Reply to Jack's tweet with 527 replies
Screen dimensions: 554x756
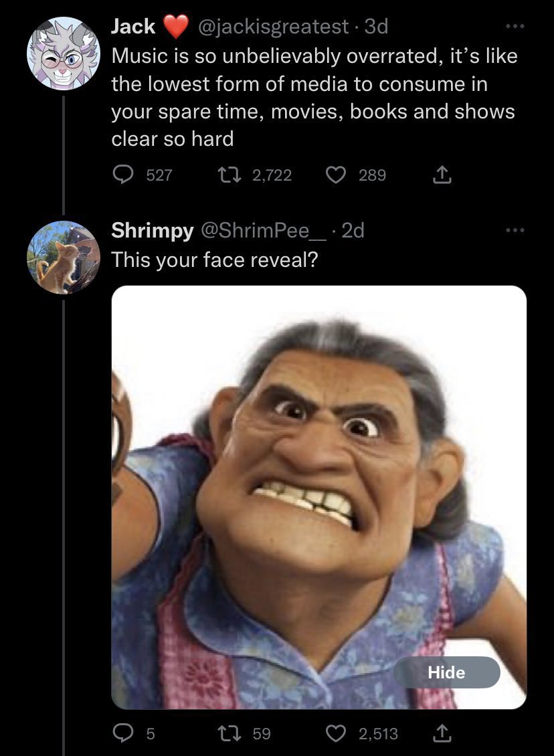[124, 175]
